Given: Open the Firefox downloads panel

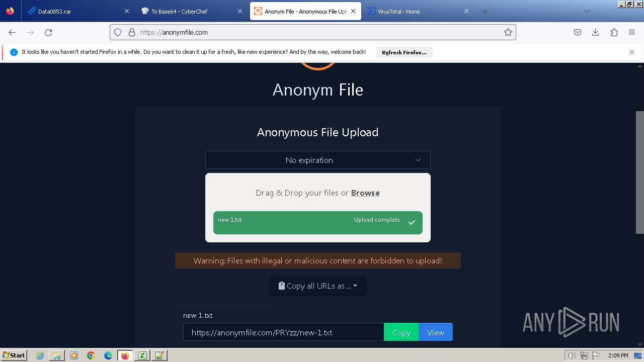Looking at the screenshot, I should (596, 32).
